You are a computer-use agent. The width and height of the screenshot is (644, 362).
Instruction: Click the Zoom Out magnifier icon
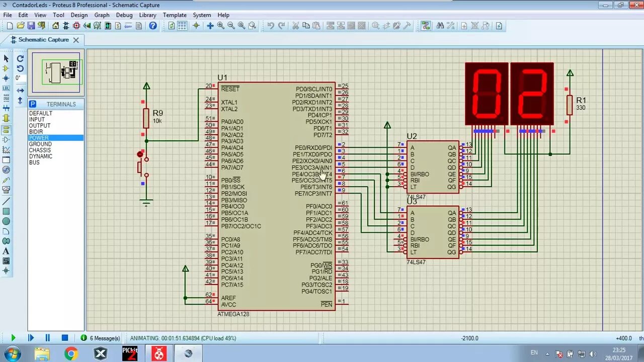point(231,26)
